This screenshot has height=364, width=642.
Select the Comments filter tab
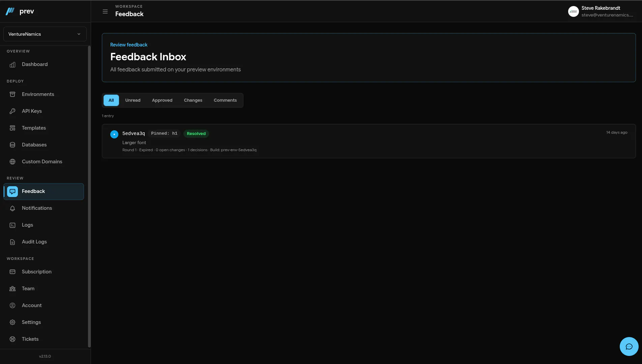(x=225, y=100)
